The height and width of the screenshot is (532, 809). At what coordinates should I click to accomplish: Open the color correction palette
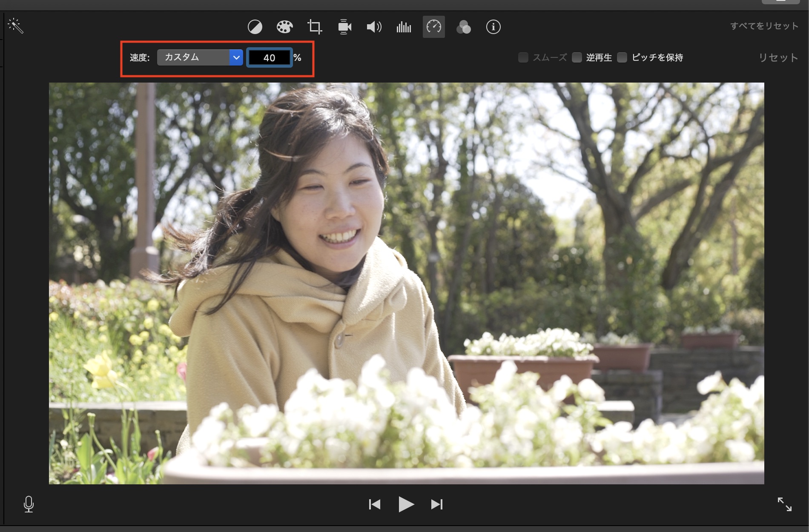[284, 27]
